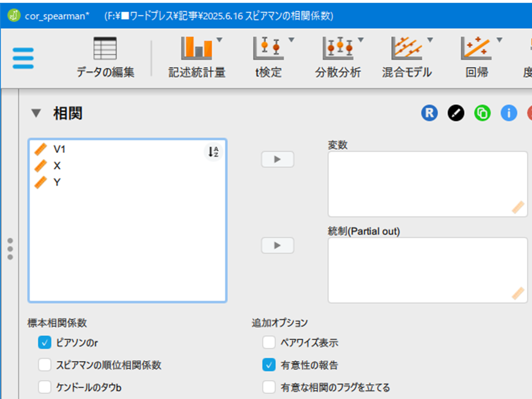
Task: Open 分散分析 ANOVA menu
Action: (x=338, y=57)
